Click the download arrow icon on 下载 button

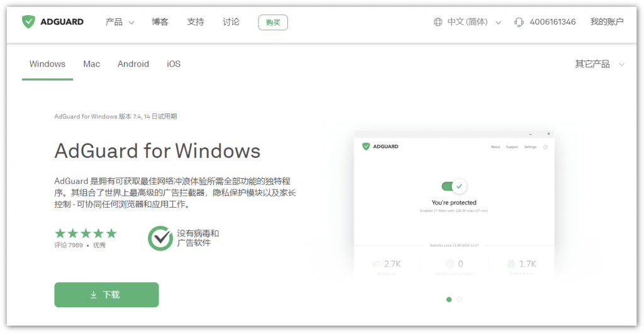coord(94,295)
